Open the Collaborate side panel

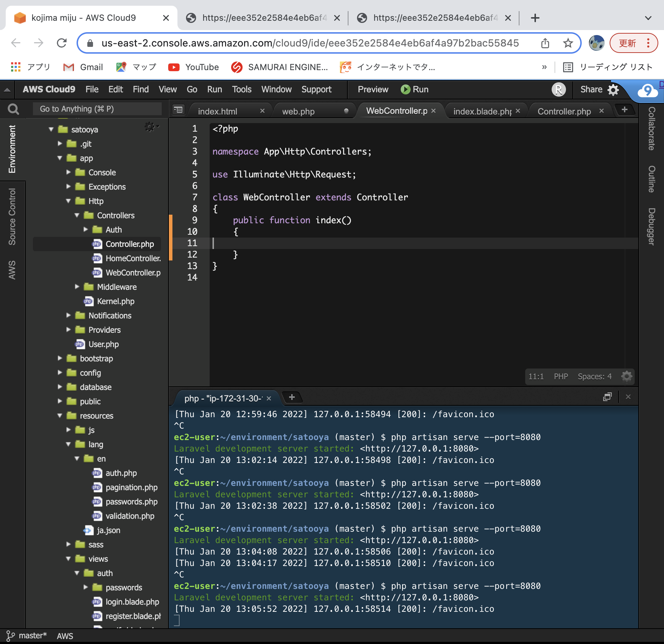tap(651, 128)
